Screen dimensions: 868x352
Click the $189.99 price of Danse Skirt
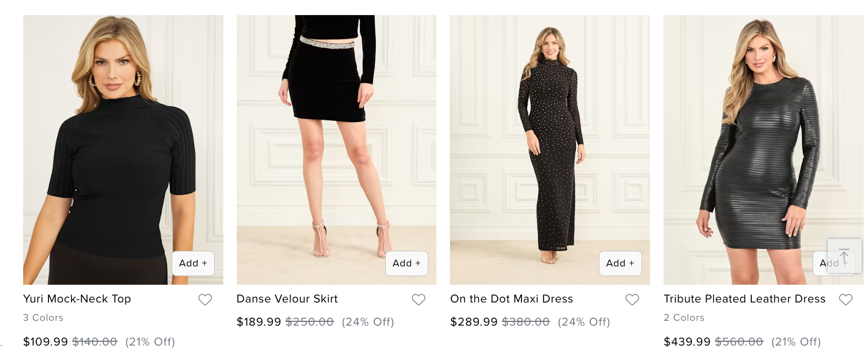click(259, 322)
